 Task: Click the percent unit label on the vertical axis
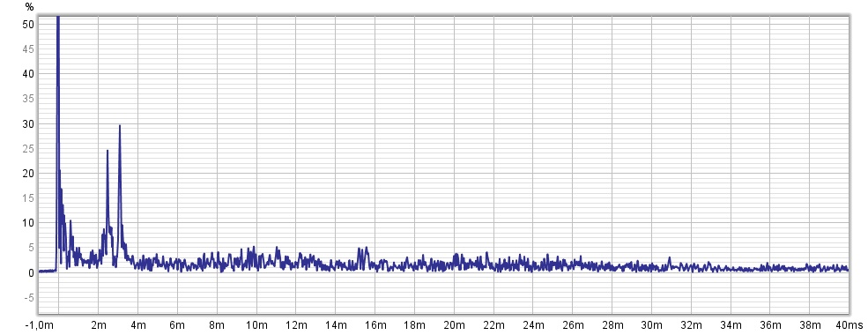point(29,7)
